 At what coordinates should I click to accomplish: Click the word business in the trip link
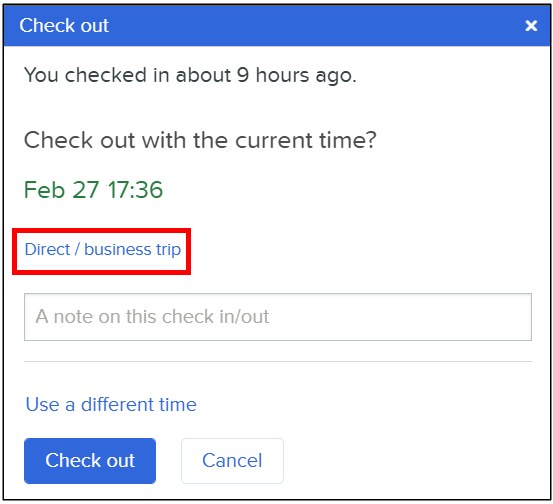(118, 249)
